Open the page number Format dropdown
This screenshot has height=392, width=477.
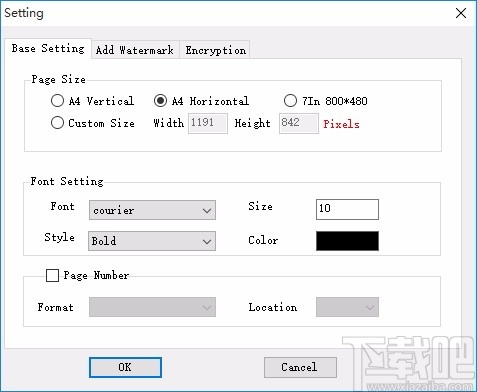click(152, 307)
